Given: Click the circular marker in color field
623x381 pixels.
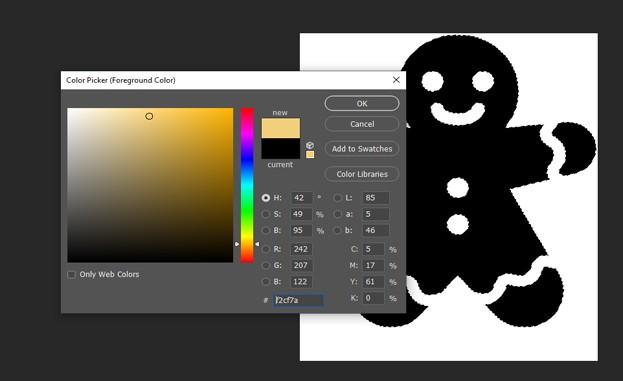Looking at the screenshot, I should tap(149, 116).
